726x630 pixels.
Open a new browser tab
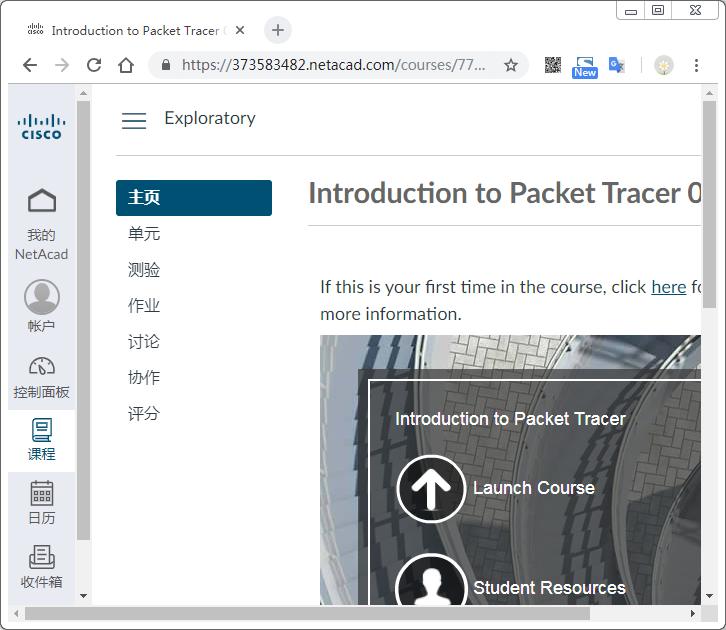coord(277,30)
